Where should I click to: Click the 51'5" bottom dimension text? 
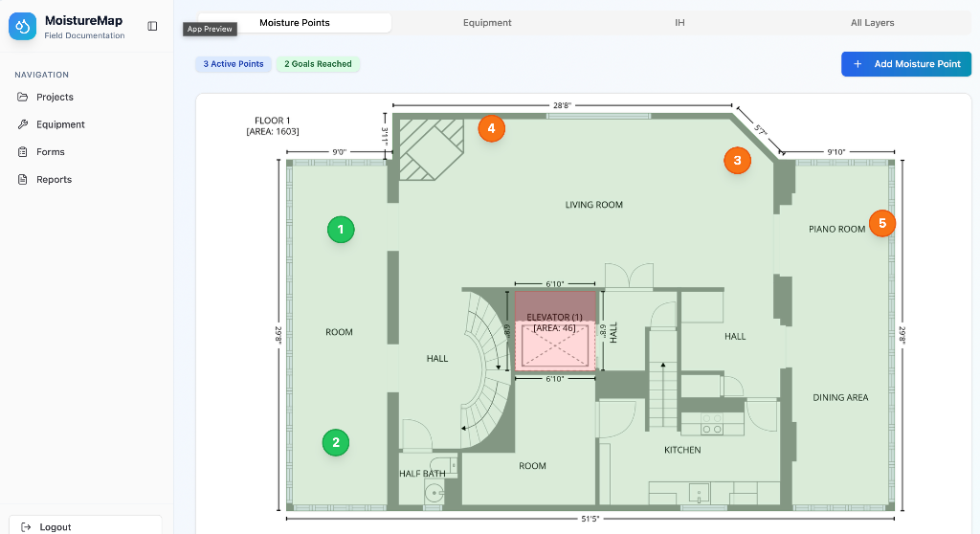pos(590,519)
